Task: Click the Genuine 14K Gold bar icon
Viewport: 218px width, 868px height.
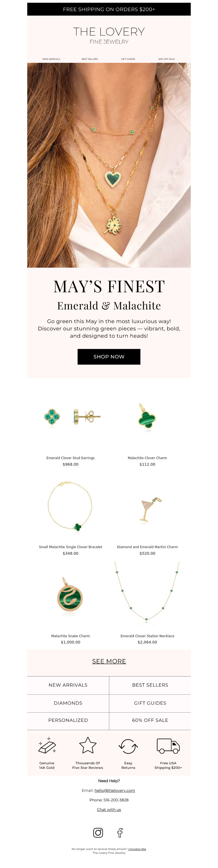Action: pos(47,746)
